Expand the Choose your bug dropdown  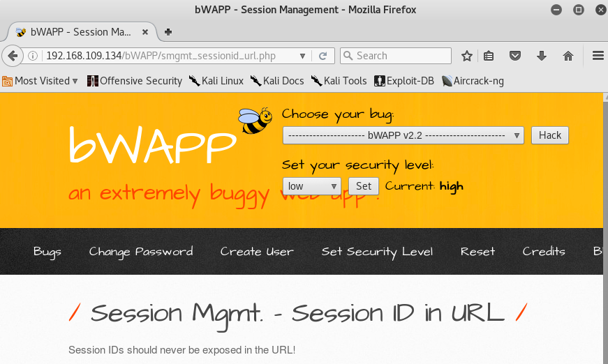(x=403, y=135)
